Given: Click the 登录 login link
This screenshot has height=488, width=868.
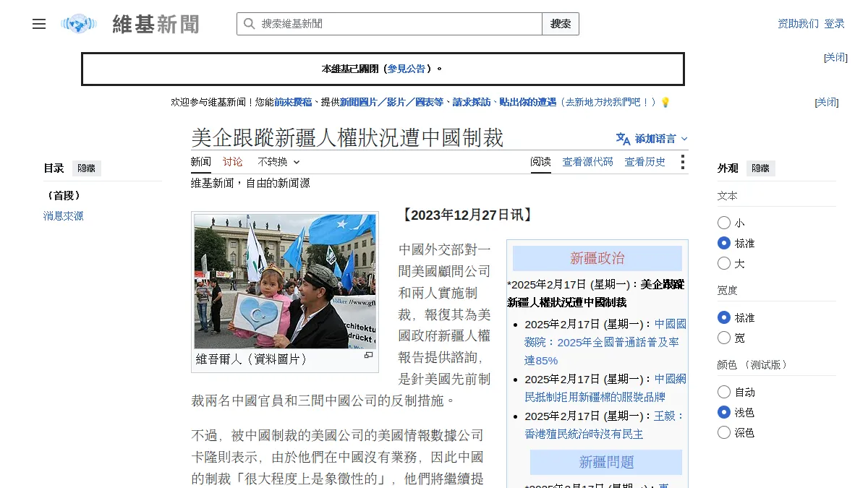Looking at the screenshot, I should point(834,24).
